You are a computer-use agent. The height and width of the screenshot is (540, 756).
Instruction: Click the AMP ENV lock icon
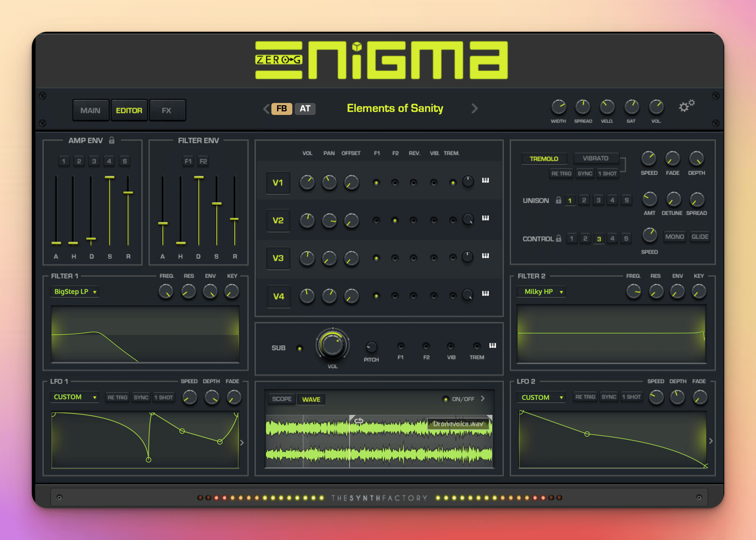111,140
